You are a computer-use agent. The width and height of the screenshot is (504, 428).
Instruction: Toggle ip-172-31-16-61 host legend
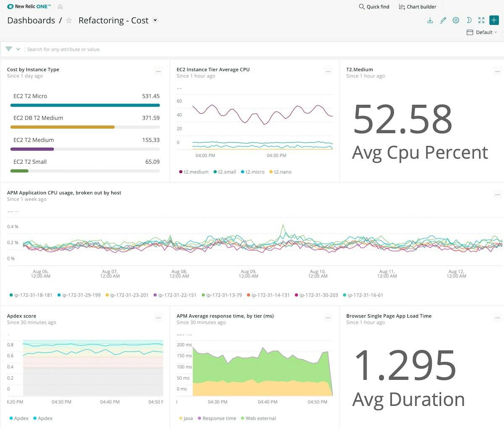(363, 295)
